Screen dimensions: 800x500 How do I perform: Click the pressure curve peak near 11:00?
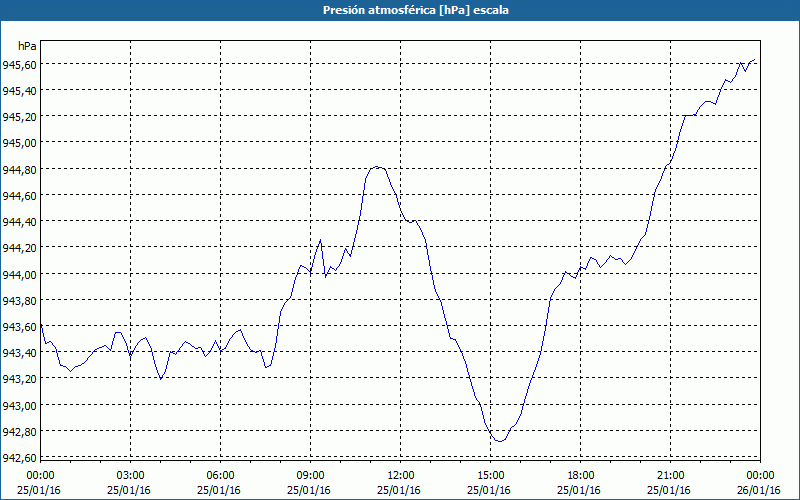point(377,167)
